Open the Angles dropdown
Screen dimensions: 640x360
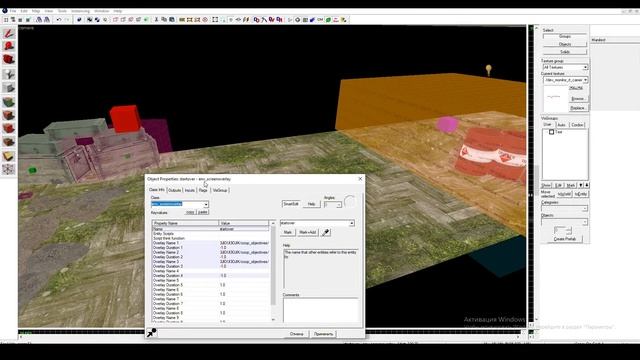coord(339,204)
